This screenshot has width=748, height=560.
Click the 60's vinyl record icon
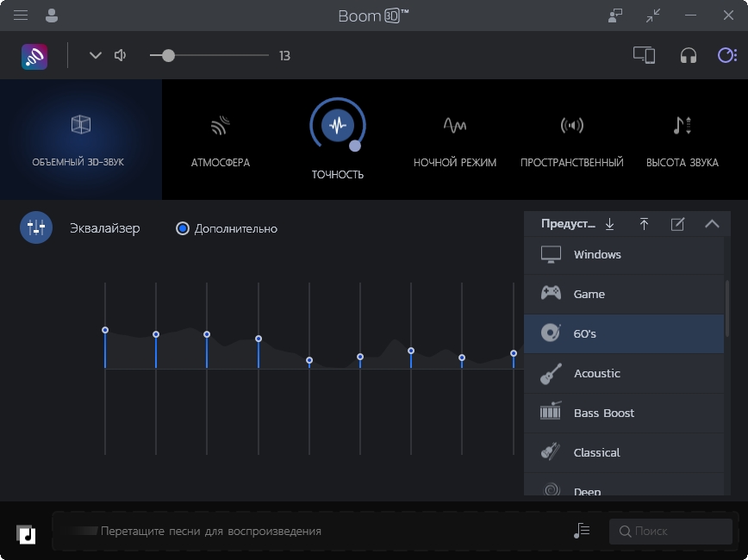click(551, 333)
